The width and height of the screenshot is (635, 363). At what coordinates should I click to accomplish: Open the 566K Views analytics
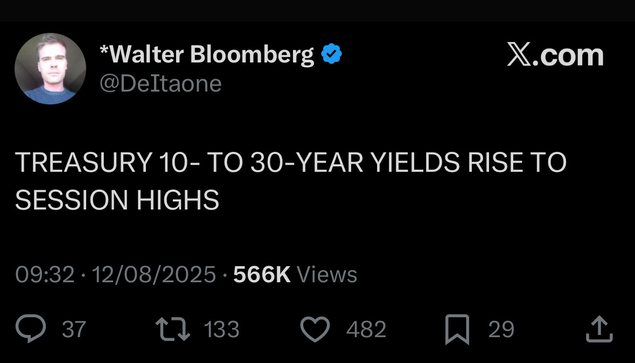coord(295,275)
